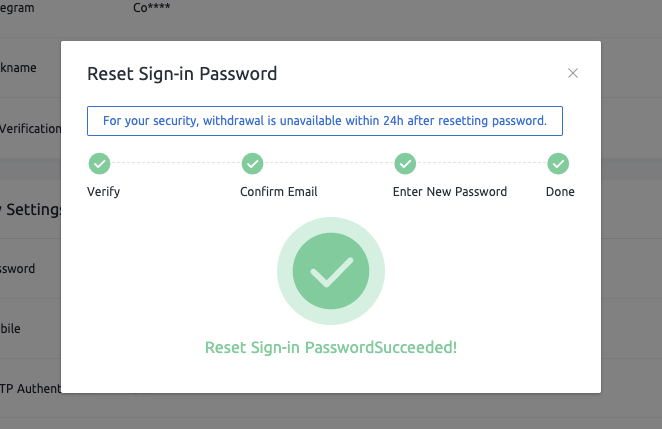Screen dimensions: 662x429
Task: Click the Done step checkmark icon
Action: pyautogui.click(x=559, y=163)
